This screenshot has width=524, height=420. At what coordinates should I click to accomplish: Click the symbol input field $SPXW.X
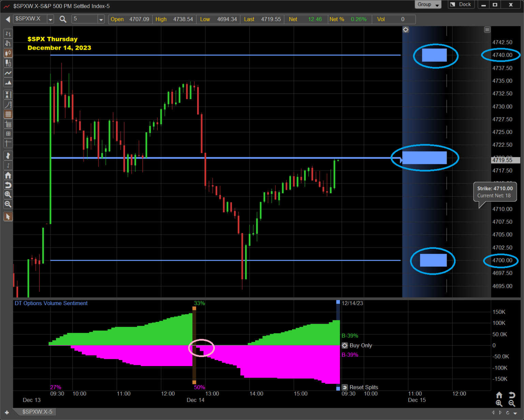click(30, 19)
